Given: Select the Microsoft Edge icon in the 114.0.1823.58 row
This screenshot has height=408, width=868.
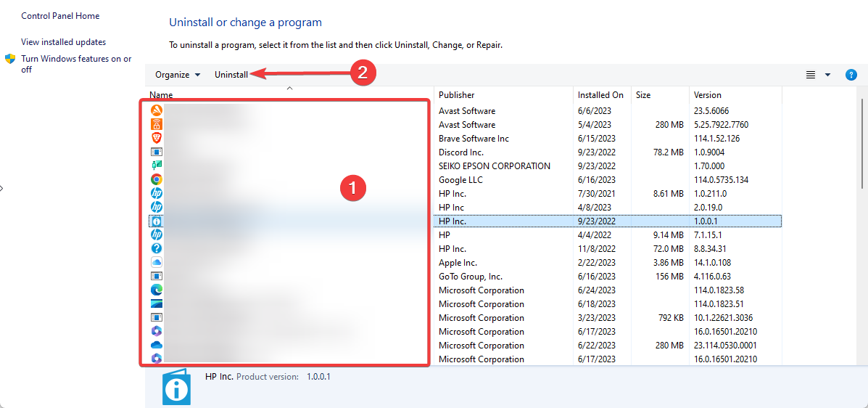Looking at the screenshot, I should point(157,290).
